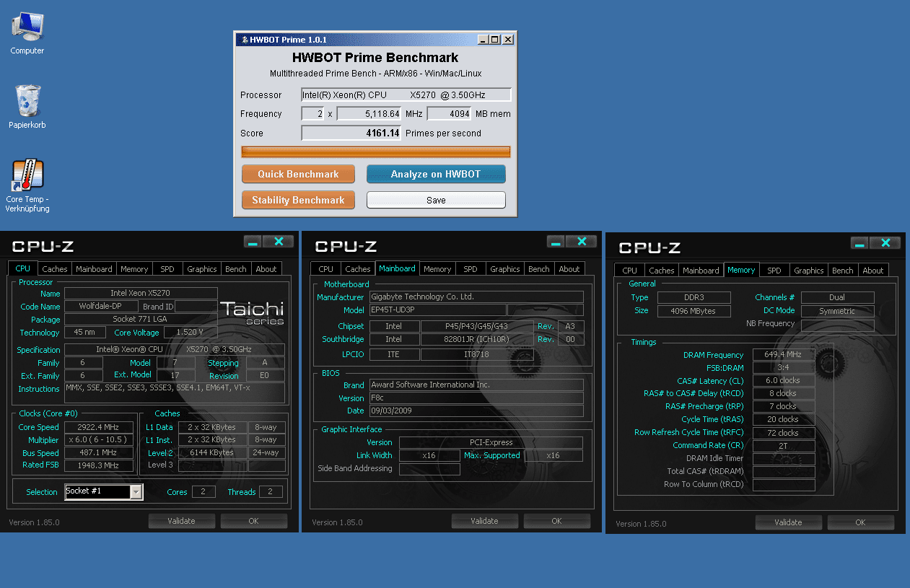This screenshot has width=910, height=588.
Task: Open Mainboard tab in first CPU-Z window
Action: (x=95, y=269)
